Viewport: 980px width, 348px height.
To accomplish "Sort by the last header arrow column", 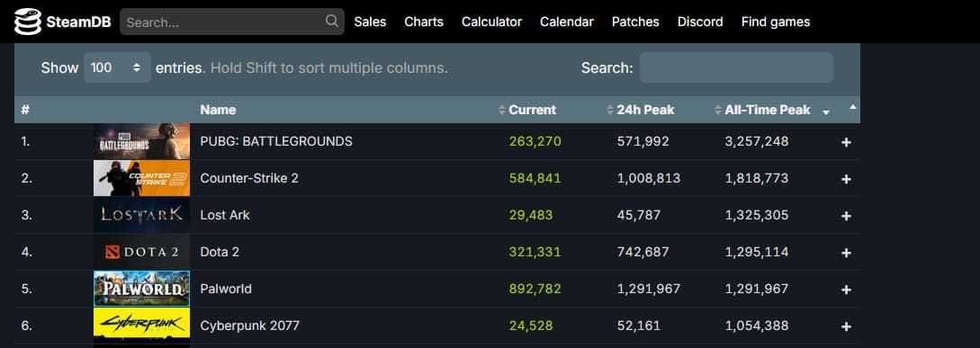I will click(x=852, y=108).
